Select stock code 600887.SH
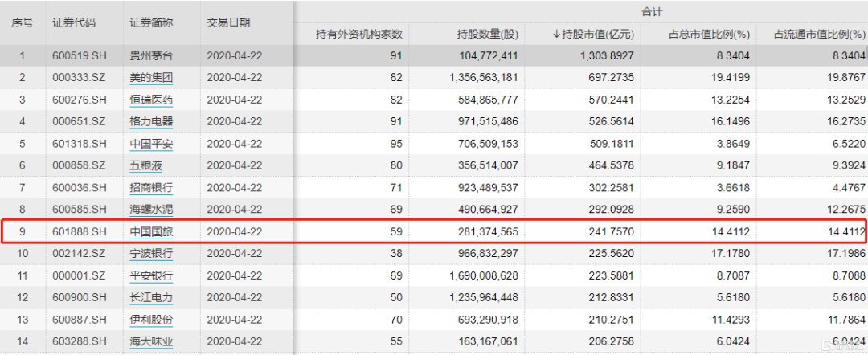 tap(79, 320)
